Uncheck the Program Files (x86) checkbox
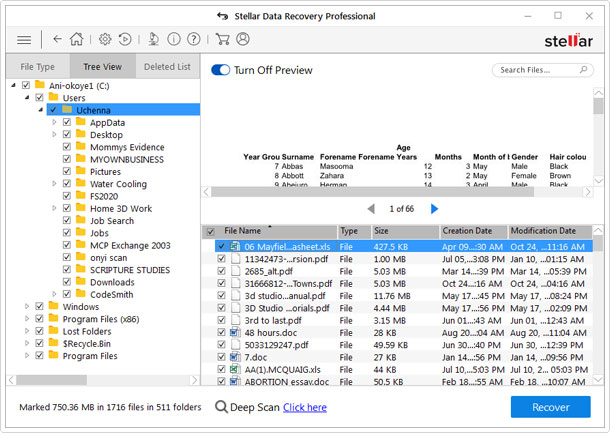The height and width of the screenshot is (433, 610). tap(39, 319)
